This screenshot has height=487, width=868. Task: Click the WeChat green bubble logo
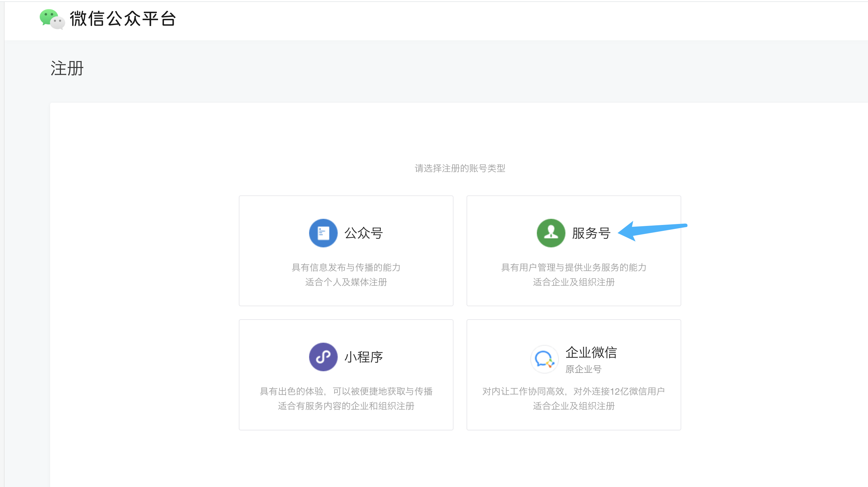52,19
